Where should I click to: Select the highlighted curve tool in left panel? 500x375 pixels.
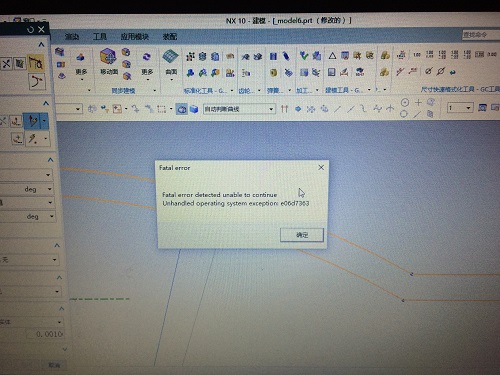(x=33, y=121)
